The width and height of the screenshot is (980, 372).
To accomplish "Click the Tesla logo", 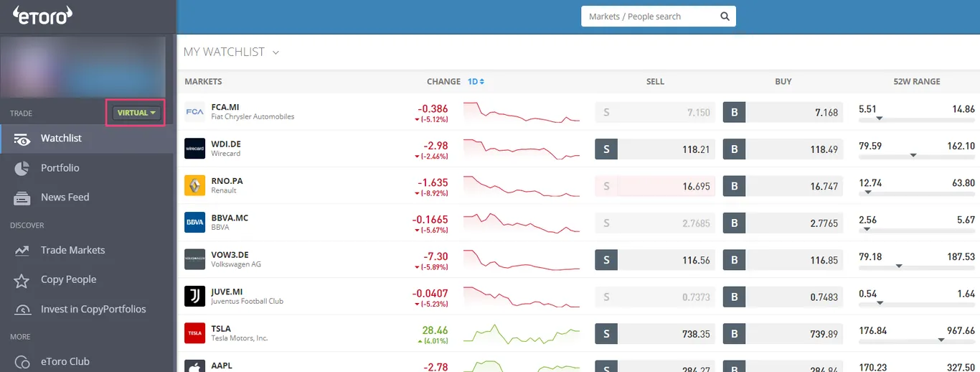I will pyautogui.click(x=194, y=333).
